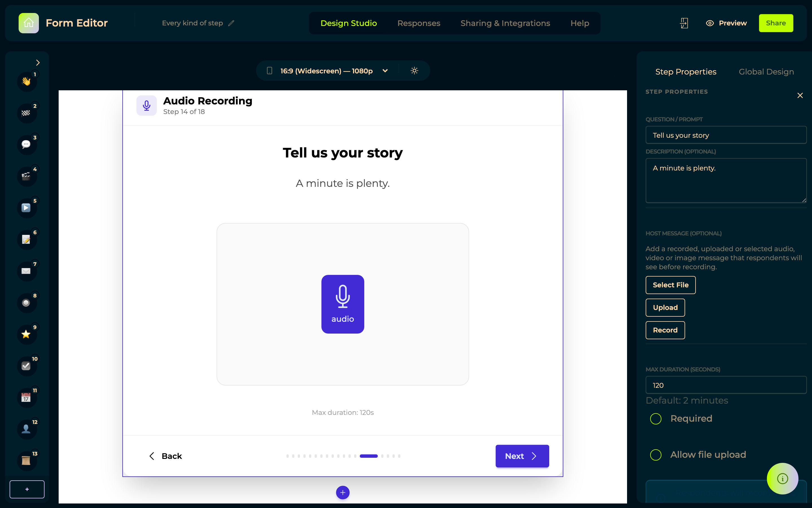The width and height of the screenshot is (812, 508).
Task: Click the Upload host message button
Action: pyautogui.click(x=665, y=307)
